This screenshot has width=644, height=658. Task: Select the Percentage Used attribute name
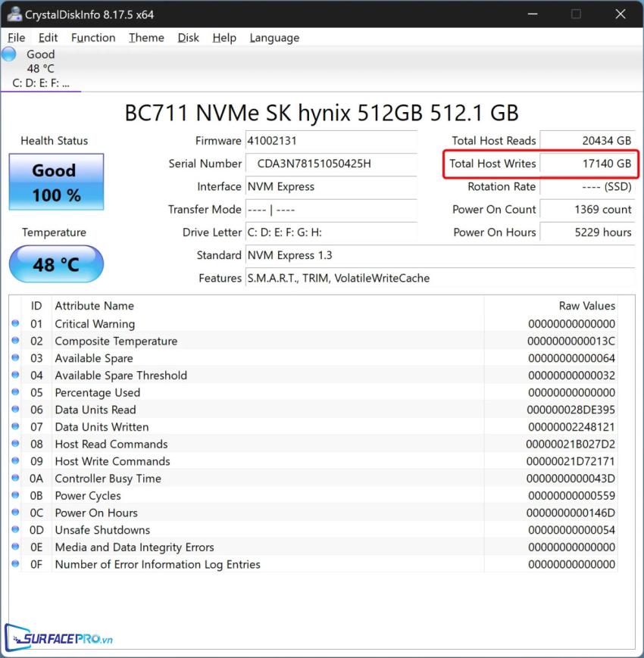point(98,393)
